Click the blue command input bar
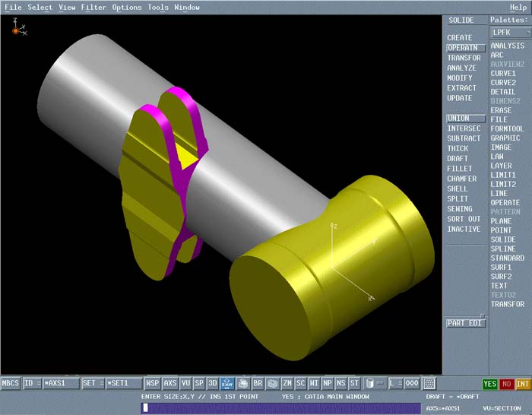 [x=280, y=408]
